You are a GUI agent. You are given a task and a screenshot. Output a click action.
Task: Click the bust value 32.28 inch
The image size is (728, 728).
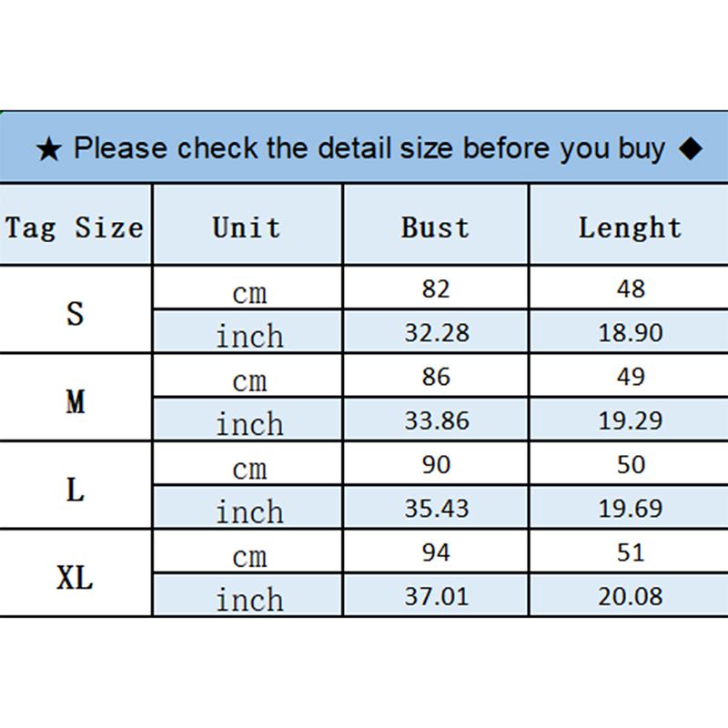click(437, 333)
